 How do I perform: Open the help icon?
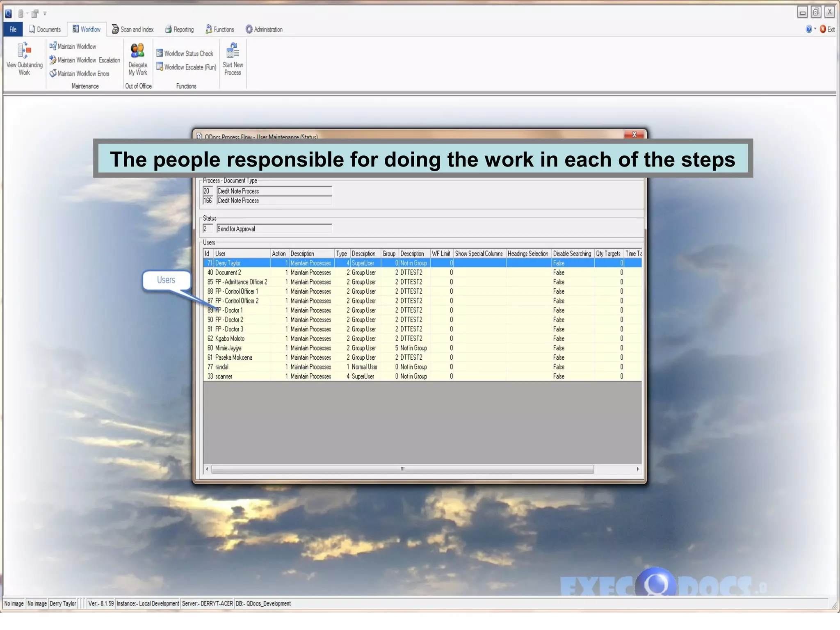tap(809, 29)
